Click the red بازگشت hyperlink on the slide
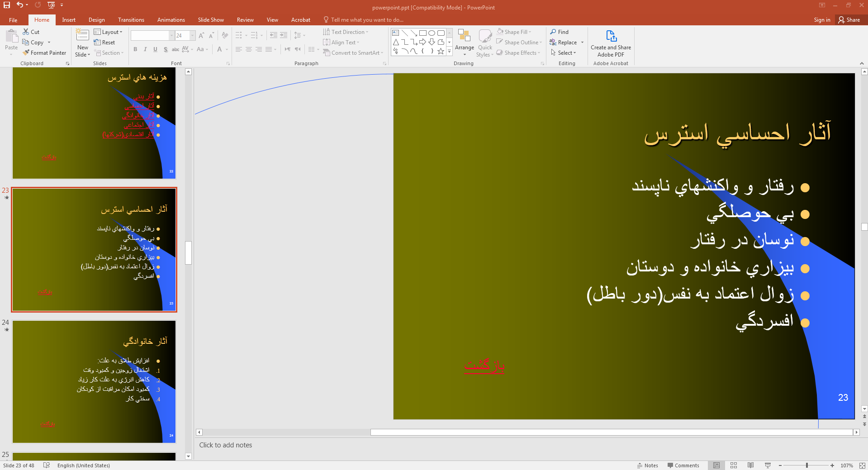Image resolution: width=868 pixels, height=470 pixels. 484,365
